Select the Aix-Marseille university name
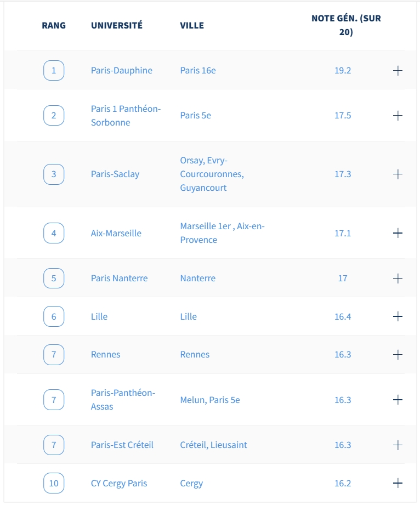Viewport: 420px width, 505px height. pos(116,233)
